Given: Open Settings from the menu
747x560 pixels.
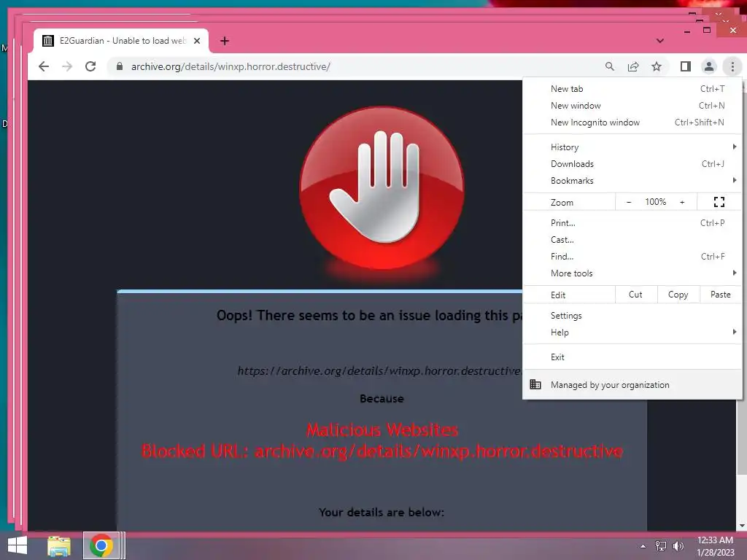Looking at the screenshot, I should (x=632, y=316).
